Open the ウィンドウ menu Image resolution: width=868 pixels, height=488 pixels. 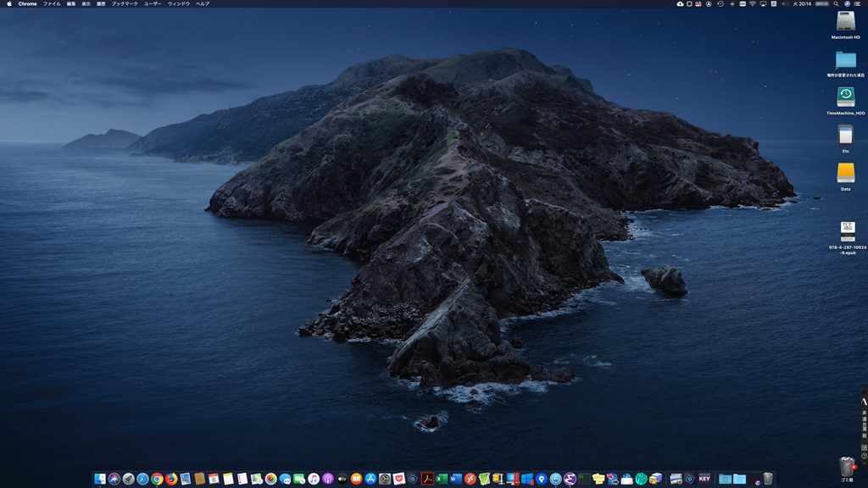(178, 4)
